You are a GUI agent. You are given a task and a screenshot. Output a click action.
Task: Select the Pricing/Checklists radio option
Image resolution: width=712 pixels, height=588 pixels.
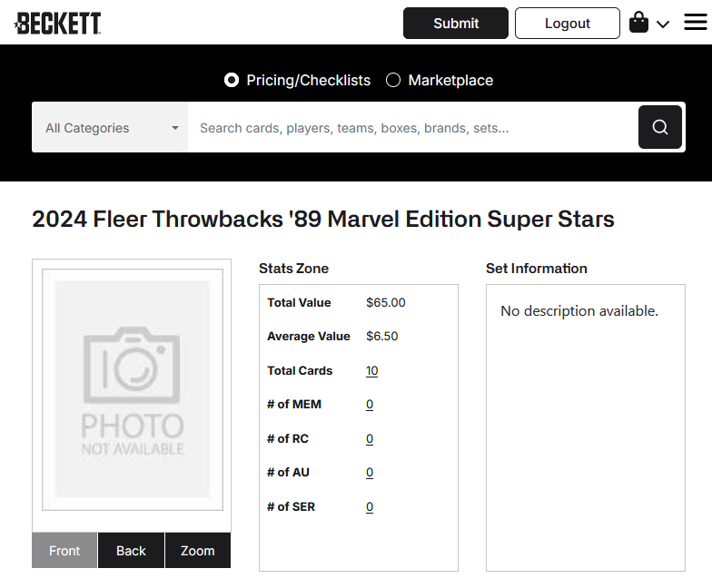point(232,80)
